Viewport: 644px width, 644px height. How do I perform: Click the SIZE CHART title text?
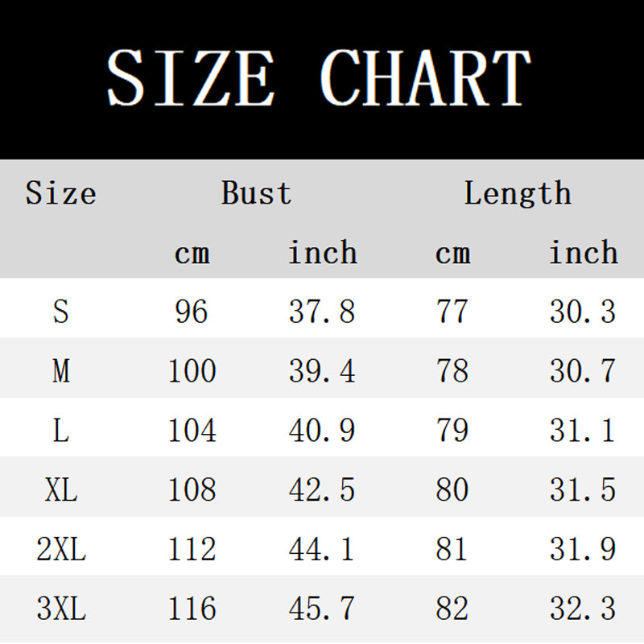(319, 78)
